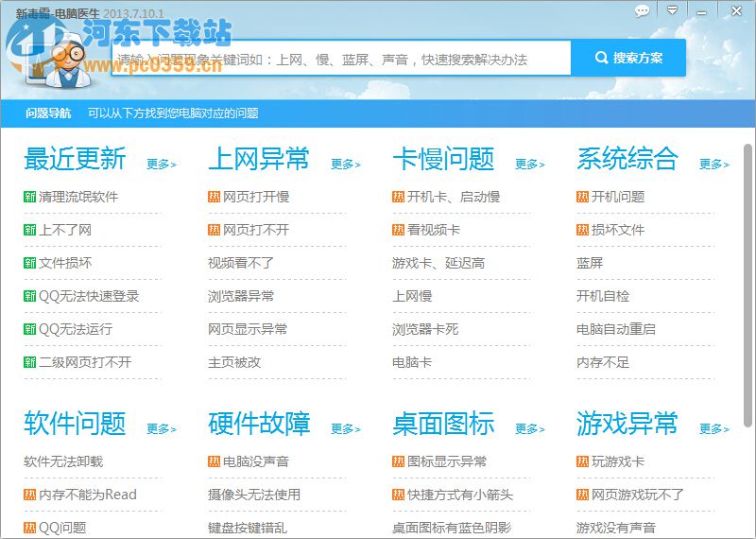
Task: Open 摄像头无法使用 solution
Action: [254, 495]
